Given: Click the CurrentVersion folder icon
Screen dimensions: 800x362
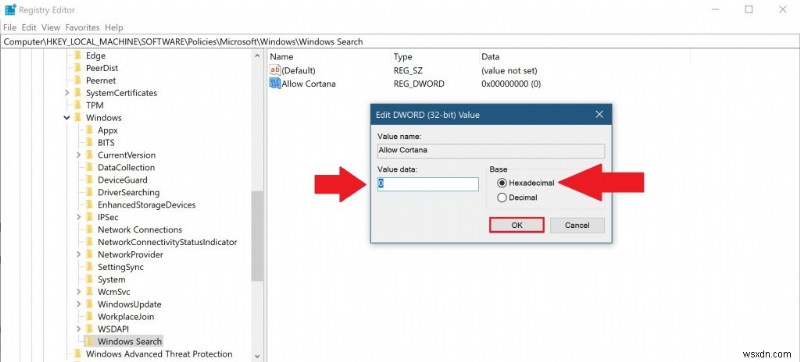Looking at the screenshot, I should point(89,155).
